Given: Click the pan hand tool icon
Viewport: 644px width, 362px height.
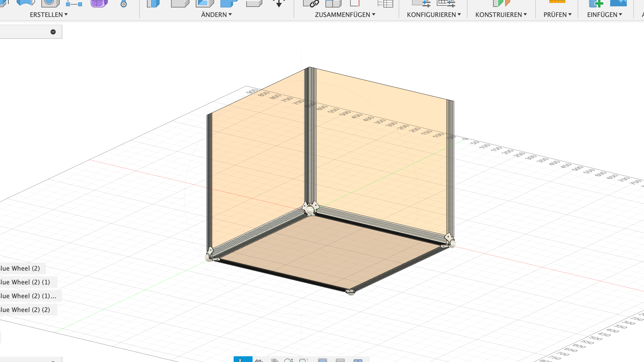Looking at the screenshot, I should pos(274,360).
